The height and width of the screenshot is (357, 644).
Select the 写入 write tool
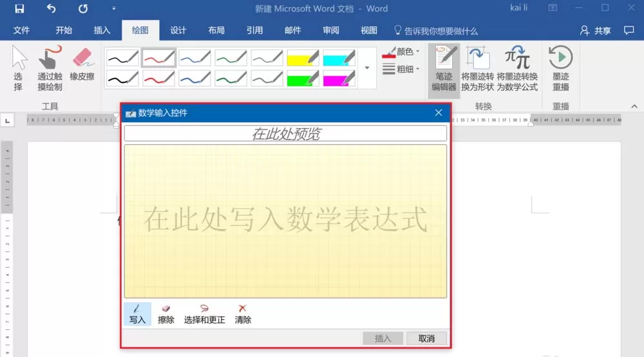point(137,315)
